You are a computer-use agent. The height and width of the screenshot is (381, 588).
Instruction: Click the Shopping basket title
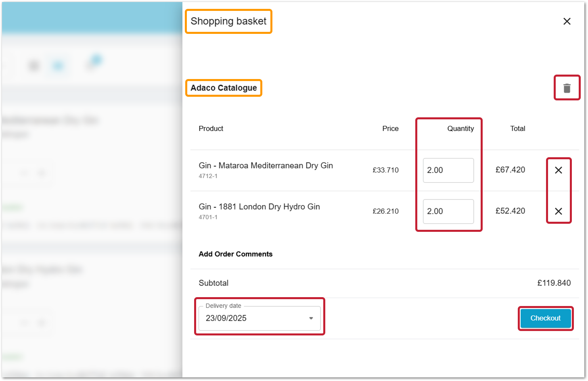coord(228,21)
